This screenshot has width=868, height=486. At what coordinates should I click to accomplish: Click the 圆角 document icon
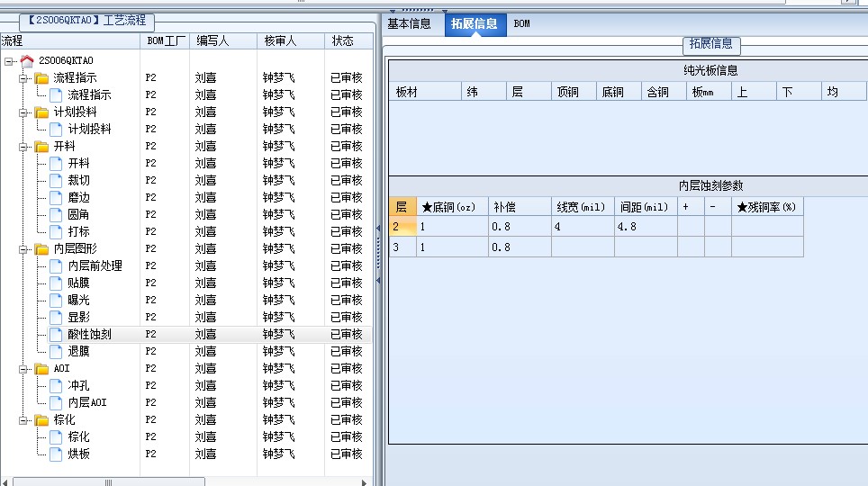click(56, 215)
